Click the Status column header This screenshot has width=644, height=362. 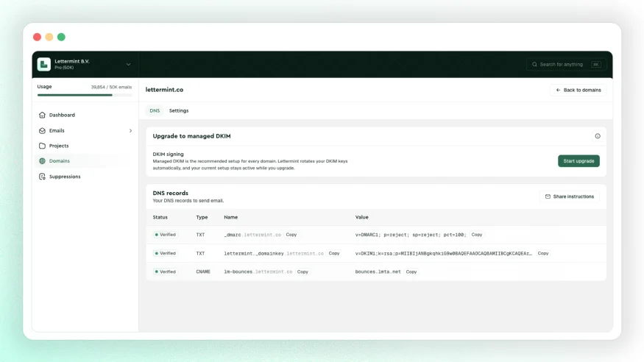point(160,217)
